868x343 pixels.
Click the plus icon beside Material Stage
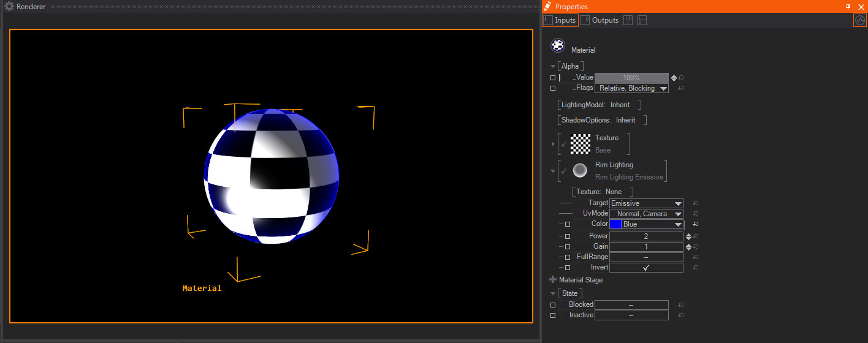tap(553, 280)
